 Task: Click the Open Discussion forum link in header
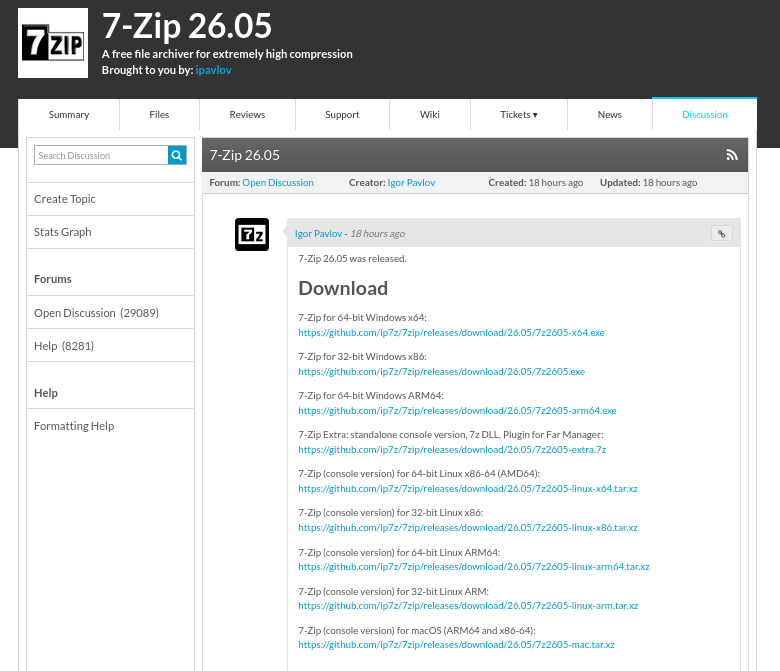coord(278,183)
